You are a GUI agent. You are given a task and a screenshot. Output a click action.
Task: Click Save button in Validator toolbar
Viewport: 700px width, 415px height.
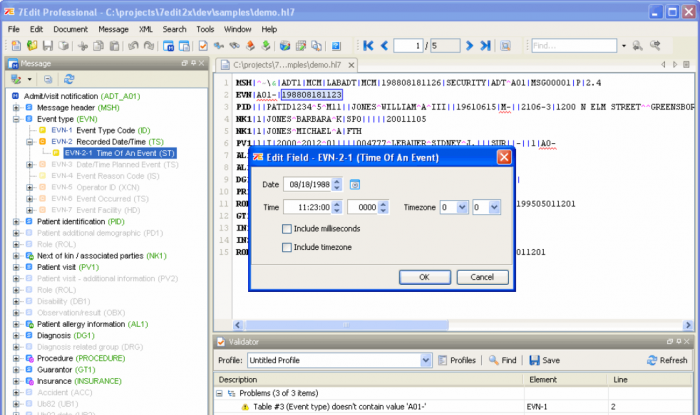pos(545,360)
